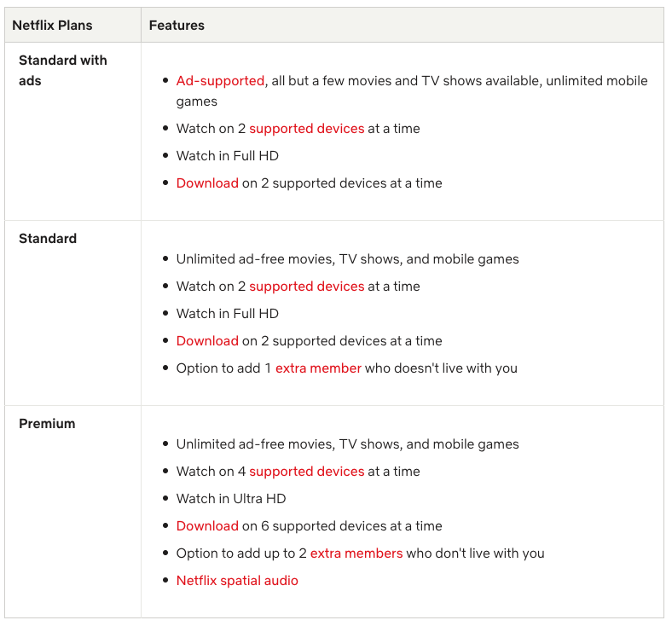Open the Netflix spatial audio link
The image size is (672, 626).
237,581
